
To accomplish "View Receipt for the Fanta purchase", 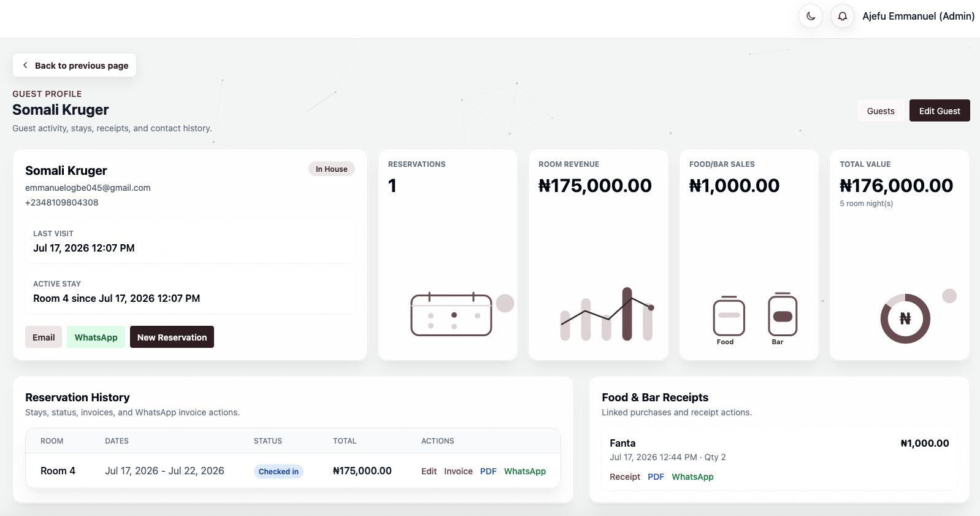I will point(625,477).
